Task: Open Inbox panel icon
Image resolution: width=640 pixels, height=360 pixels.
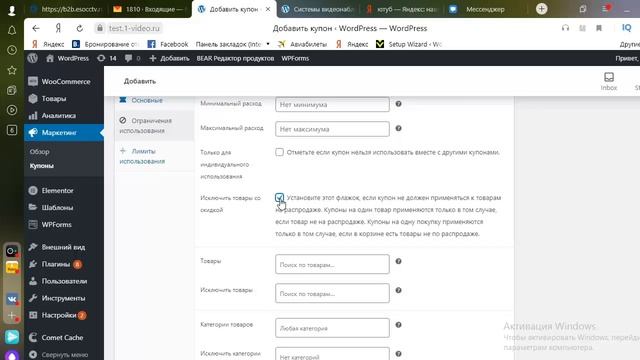Action: click(x=609, y=81)
